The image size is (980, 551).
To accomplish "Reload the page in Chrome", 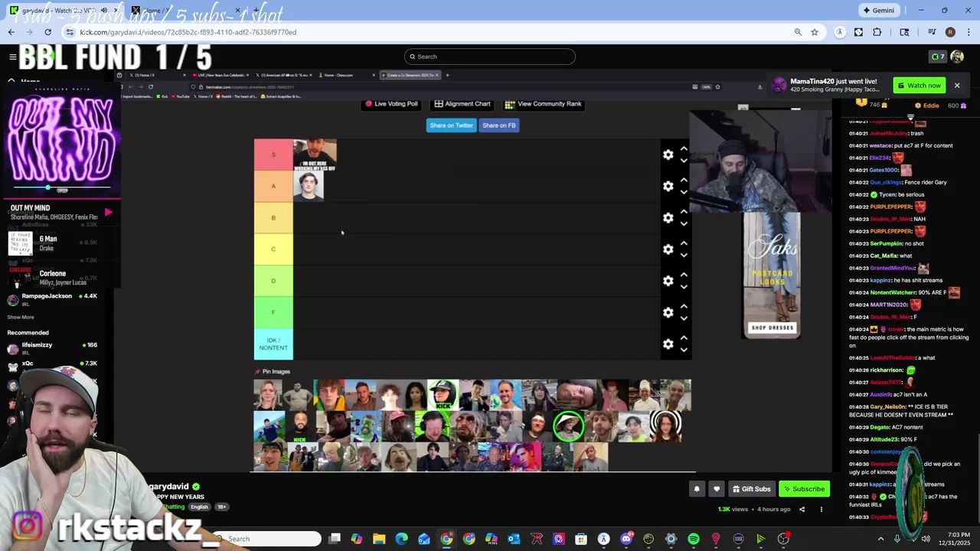I will point(47,32).
